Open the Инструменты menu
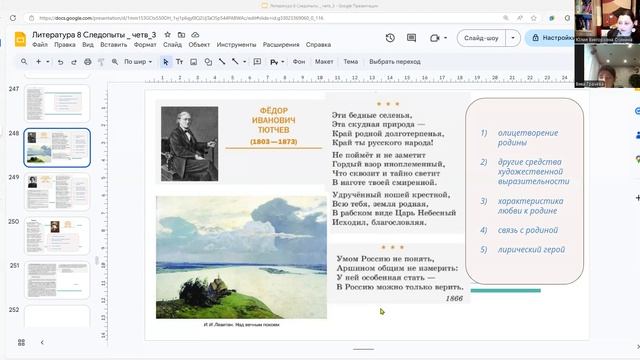Screen dimensions: 640x360 coord(236,45)
